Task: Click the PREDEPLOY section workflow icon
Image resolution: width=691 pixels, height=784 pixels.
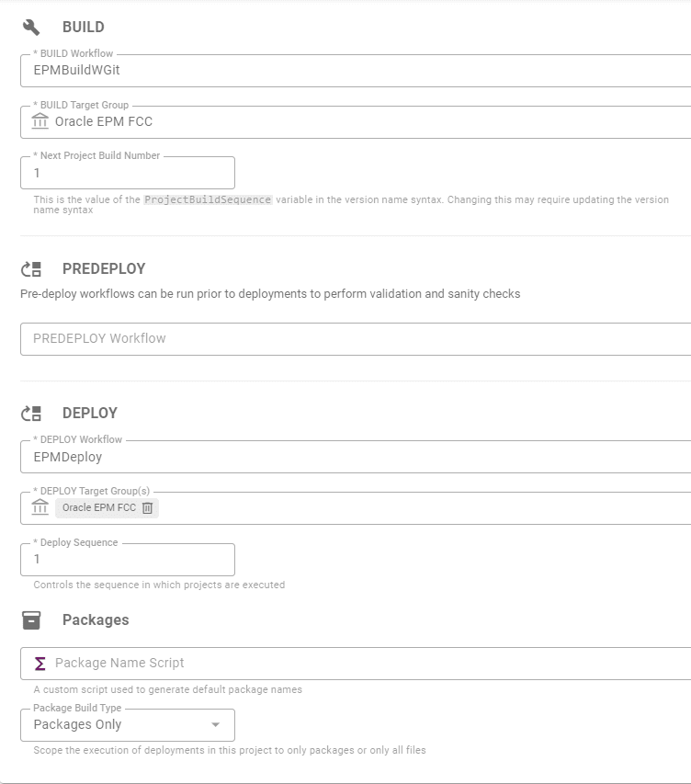Action: [31, 269]
